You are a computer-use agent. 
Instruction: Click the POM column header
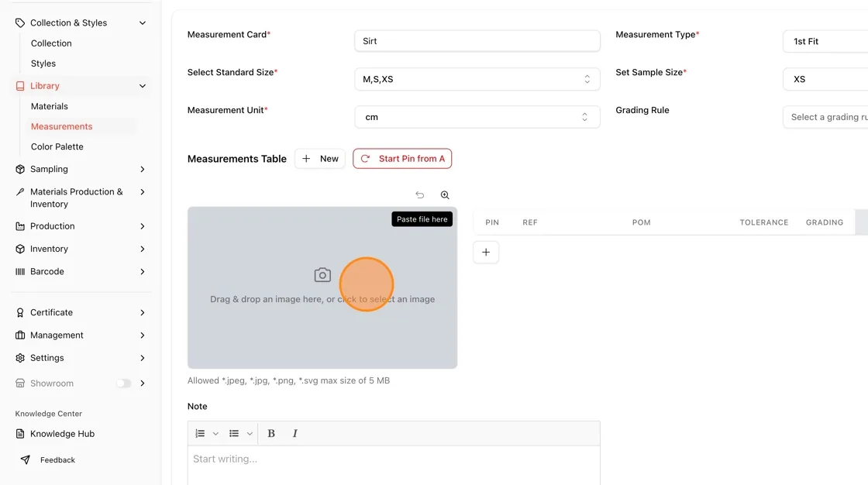click(641, 222)
